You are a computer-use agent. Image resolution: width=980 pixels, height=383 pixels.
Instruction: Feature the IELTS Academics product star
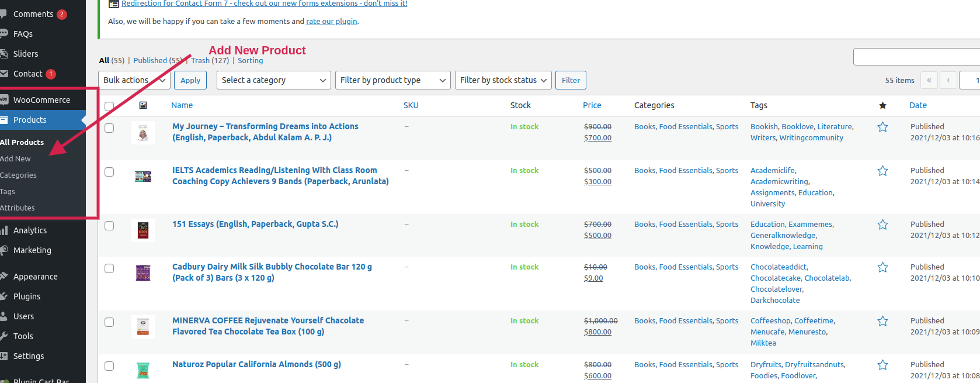(x=882, y=171)
